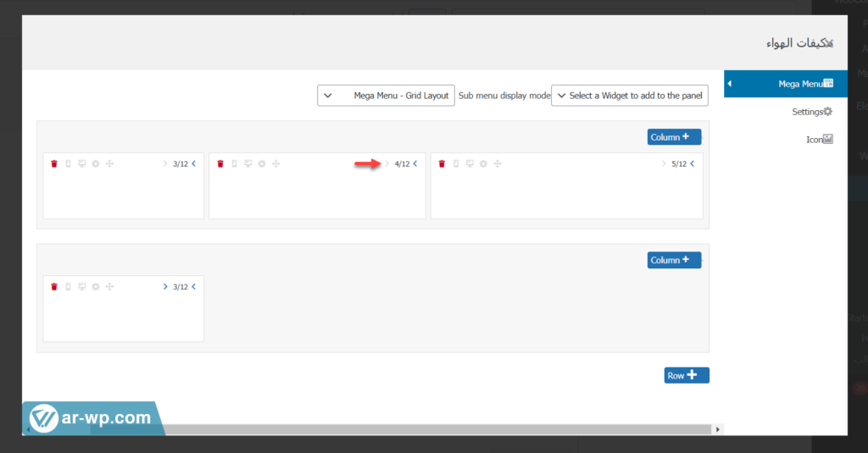The width and height of the screenshot is (868, 453).
Task: Close the mega menu dialog with the X
Action: point(828,43)
